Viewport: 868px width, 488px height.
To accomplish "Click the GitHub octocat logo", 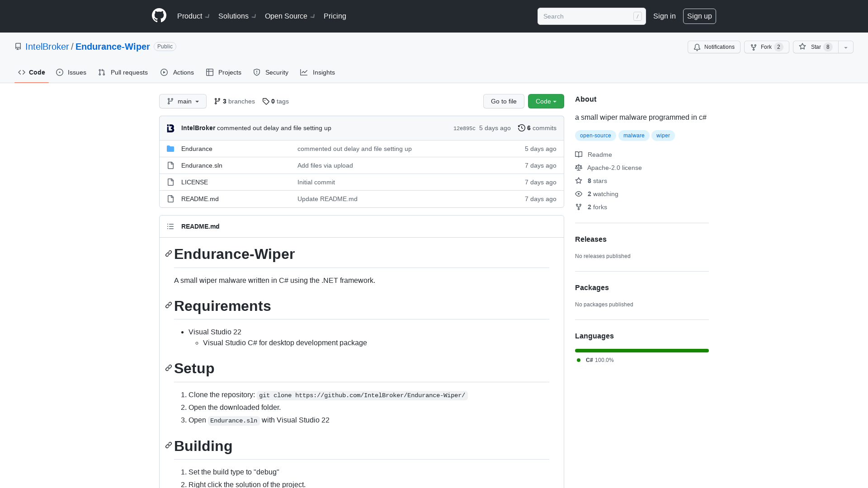I will [159, 16].
